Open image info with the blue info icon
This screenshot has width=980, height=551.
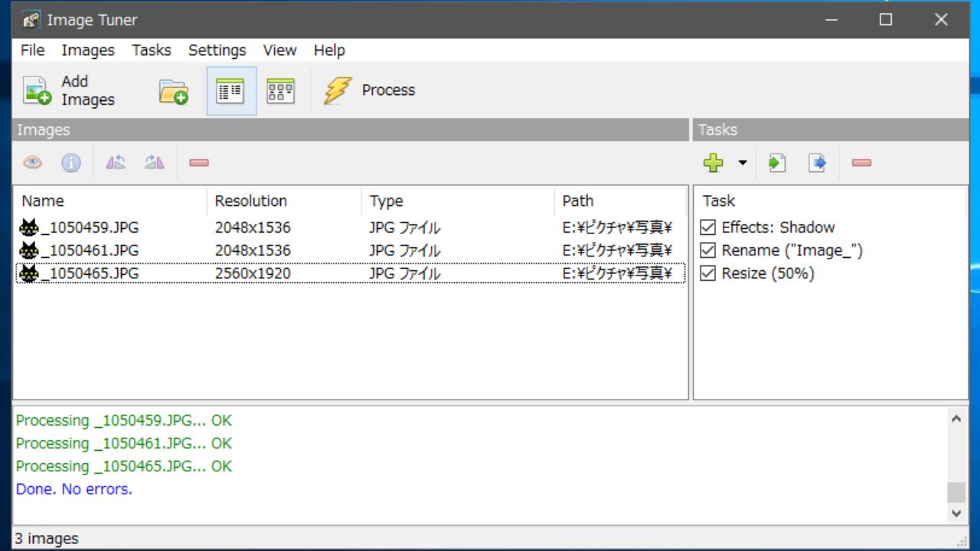point(71,162)
